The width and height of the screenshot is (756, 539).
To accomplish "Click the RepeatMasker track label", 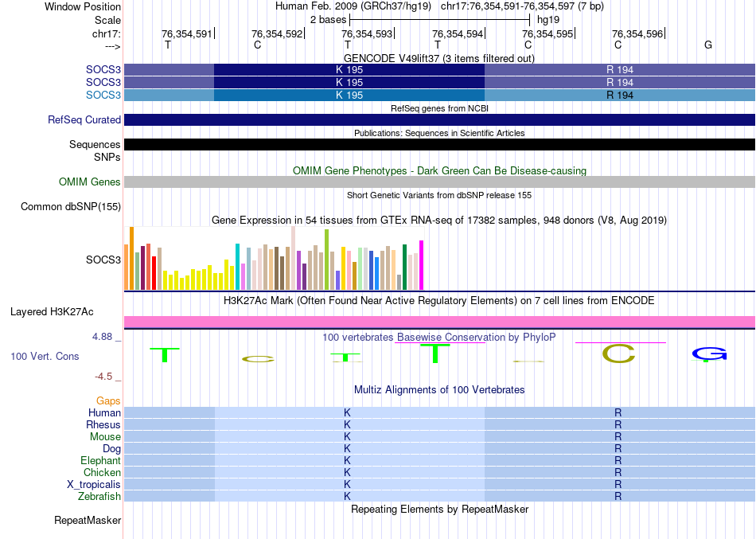I will click(x=88, y=520).
